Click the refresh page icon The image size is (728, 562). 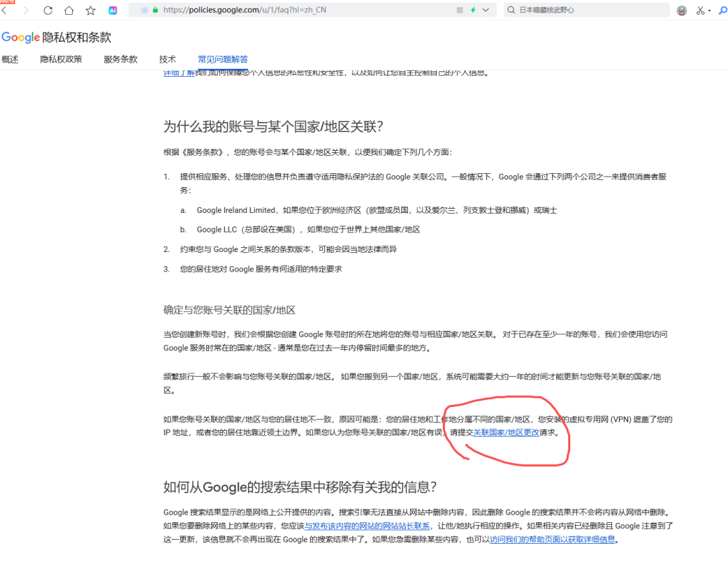pos(48,11)
